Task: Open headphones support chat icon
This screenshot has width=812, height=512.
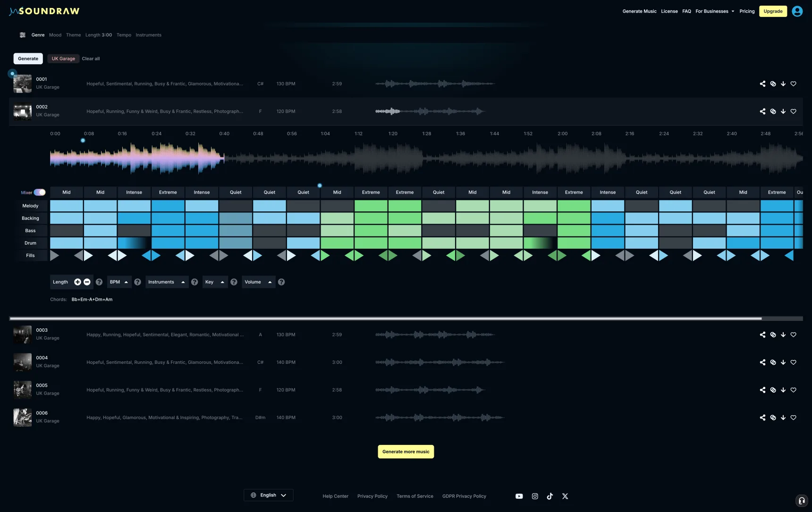Action: point(802,501)
